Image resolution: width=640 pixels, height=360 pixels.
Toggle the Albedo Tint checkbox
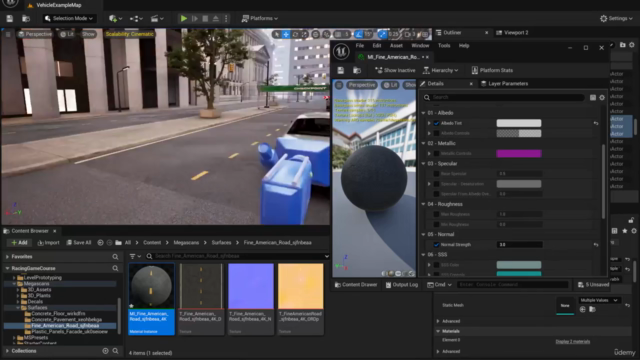(436, 123)
